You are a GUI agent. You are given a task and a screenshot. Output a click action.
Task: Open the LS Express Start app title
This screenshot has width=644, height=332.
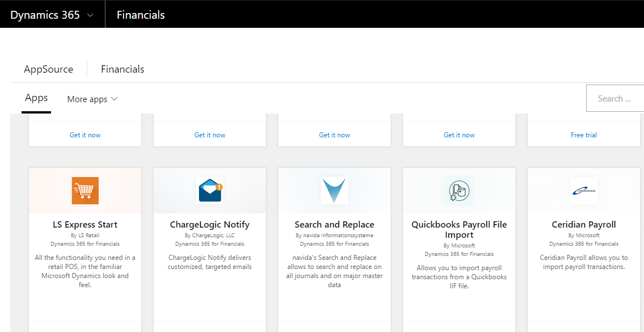[85, 225]
